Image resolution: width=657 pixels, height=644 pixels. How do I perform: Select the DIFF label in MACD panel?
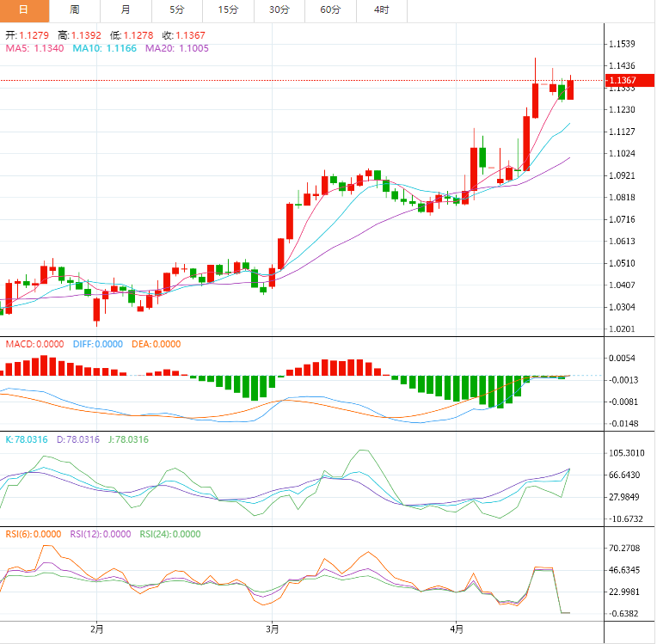click(97, 344)
